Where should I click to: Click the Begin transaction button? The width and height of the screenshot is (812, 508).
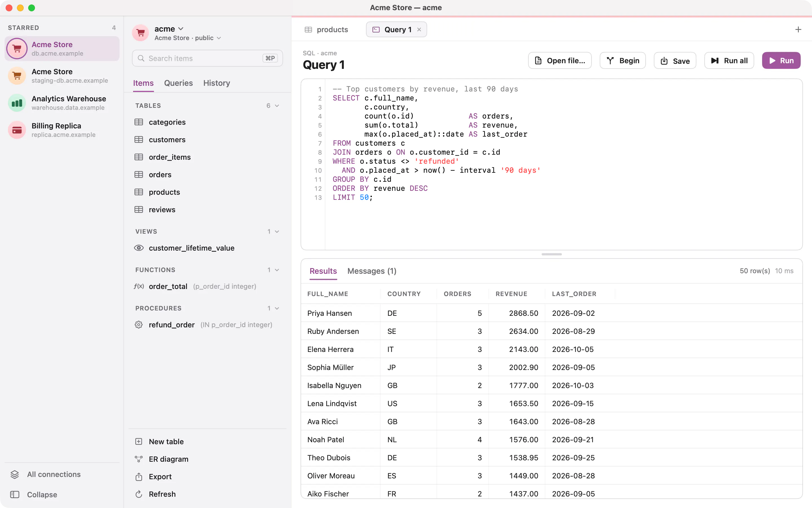pyautogui.click(x=623, y=60)
